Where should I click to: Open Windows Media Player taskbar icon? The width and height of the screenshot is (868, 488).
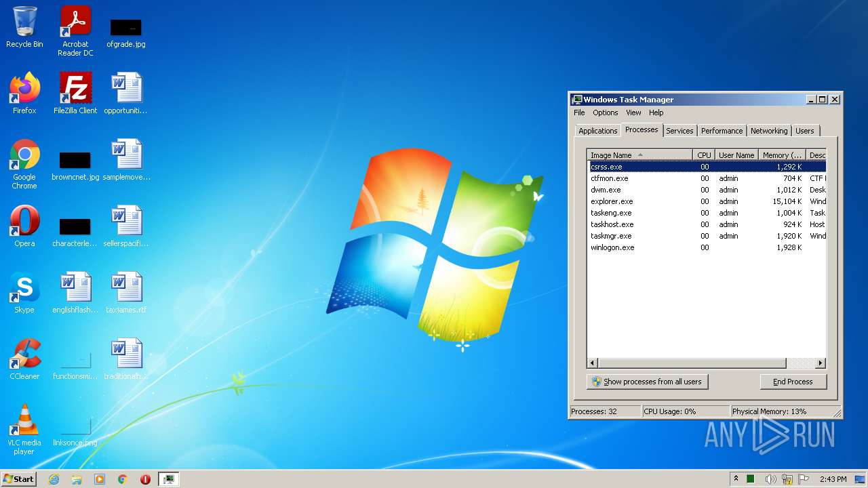point(100,479)
